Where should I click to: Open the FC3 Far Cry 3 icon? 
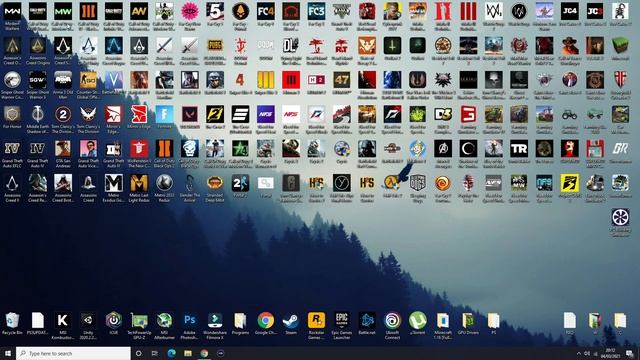316,12
